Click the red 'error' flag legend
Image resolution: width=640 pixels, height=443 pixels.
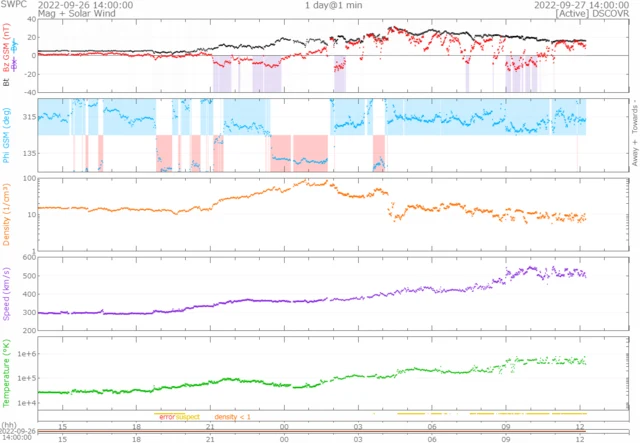[166, 416]
